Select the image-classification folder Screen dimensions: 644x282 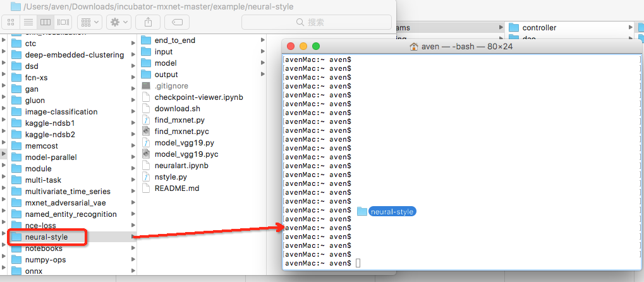point(61,112)
